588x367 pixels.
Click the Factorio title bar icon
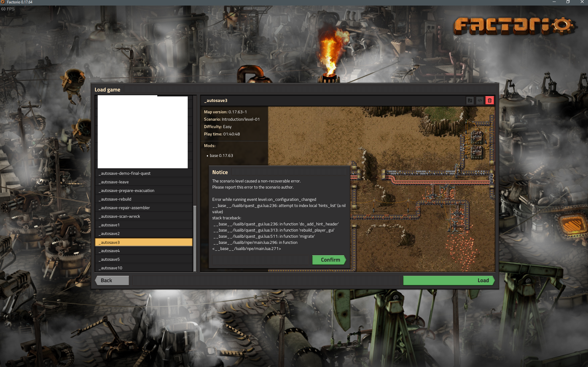[3, 2]
